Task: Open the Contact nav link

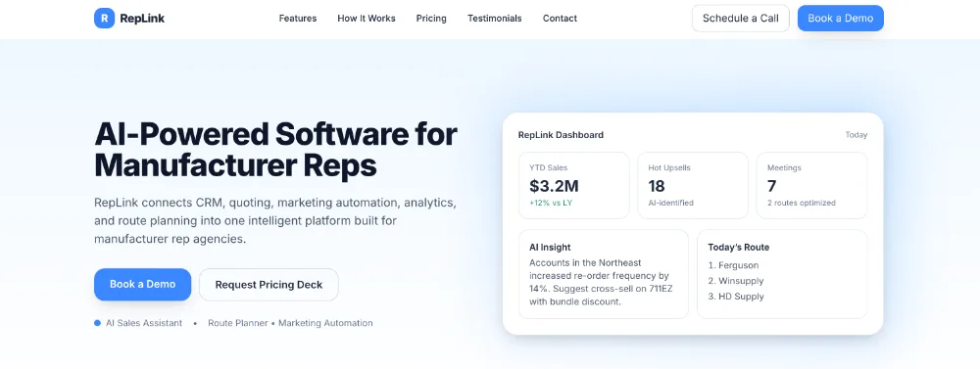Action: click(560, 19)
